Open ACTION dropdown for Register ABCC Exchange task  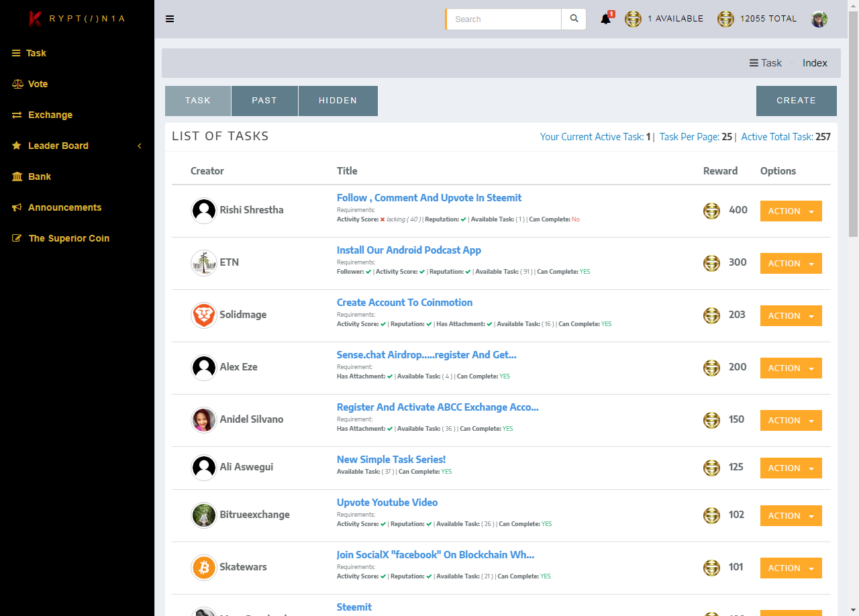[791, 420]
